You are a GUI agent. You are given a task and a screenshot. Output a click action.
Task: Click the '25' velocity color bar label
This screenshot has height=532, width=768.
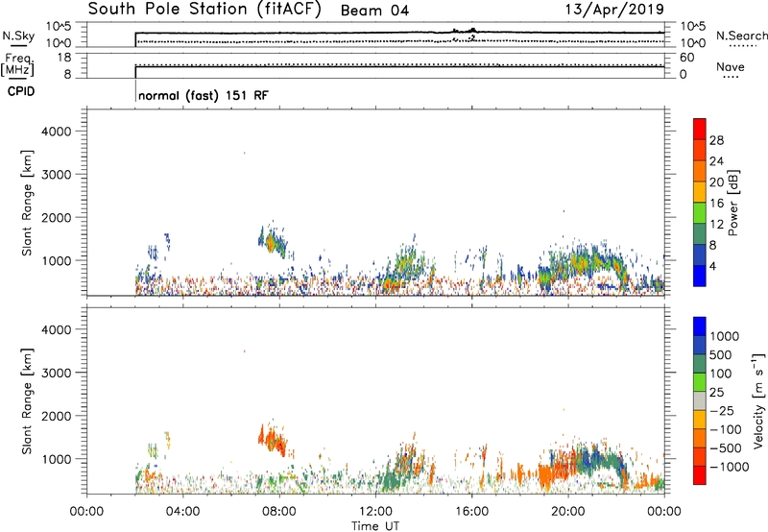click(x=716, y=393)
